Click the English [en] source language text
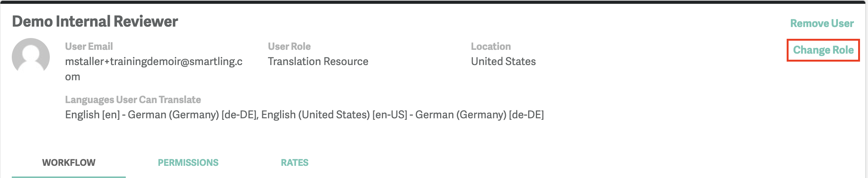Screen dimensions: 868x178 click(92, 115)
